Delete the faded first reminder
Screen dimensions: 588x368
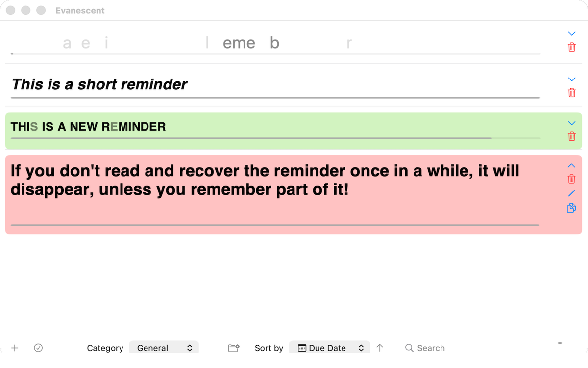coord(571,47)
